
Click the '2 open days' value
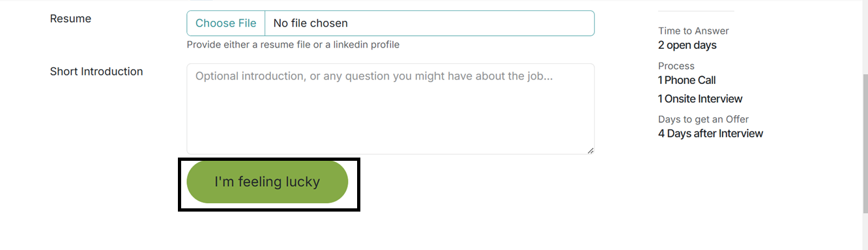tap(687, 45)
